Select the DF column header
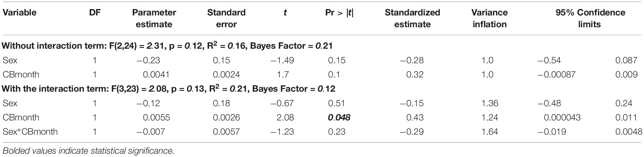Screen dimensions: 644x157 coord(95,12)
